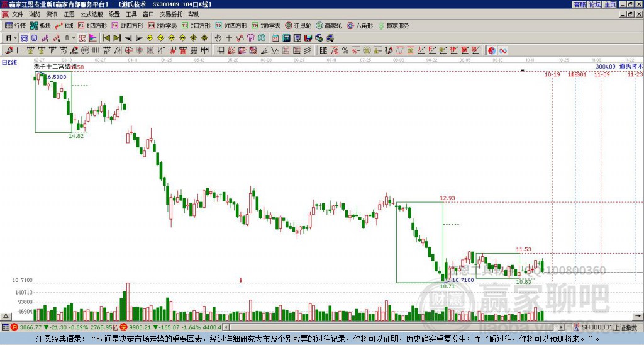The width and height of the screenshot is (644, 345).
Task: Toggle the infinity loop icon
Action: point(502,50)
